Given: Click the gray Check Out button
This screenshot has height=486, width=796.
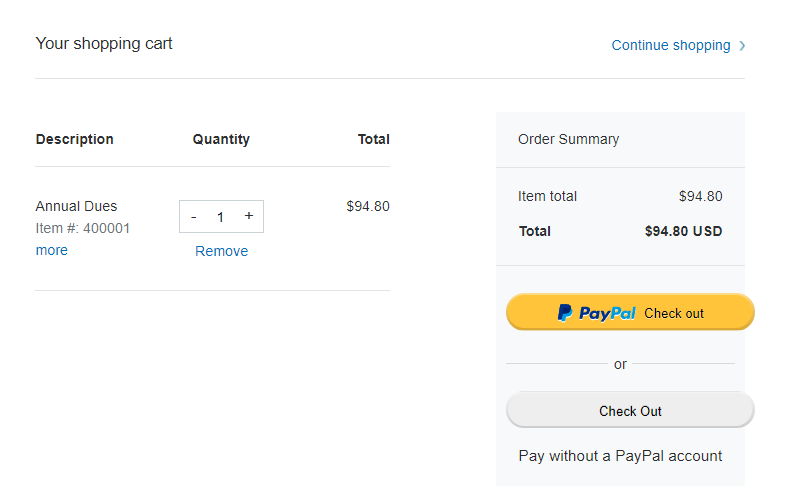Looking at the screenshot, I should pos(630,410).
